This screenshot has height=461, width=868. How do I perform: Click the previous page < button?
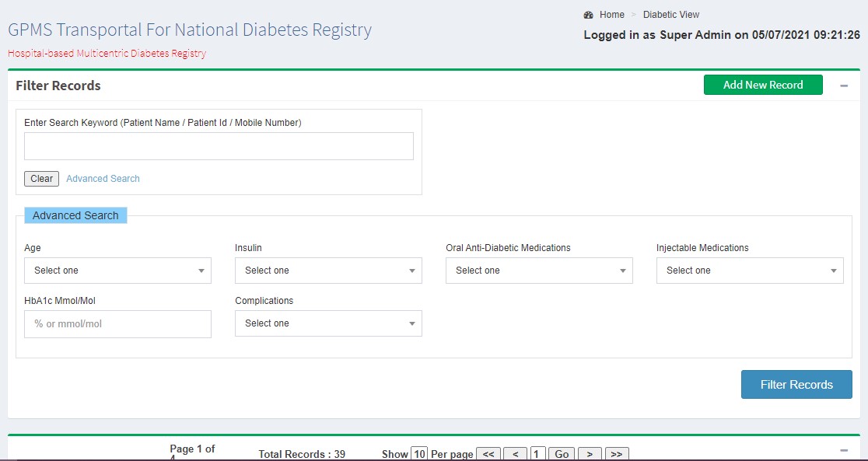(515, 454)
